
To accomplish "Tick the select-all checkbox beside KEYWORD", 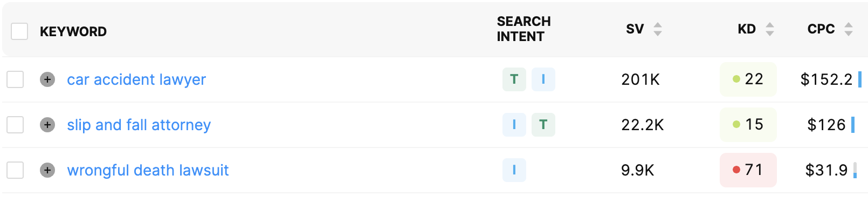I will [x=19, y=31].
